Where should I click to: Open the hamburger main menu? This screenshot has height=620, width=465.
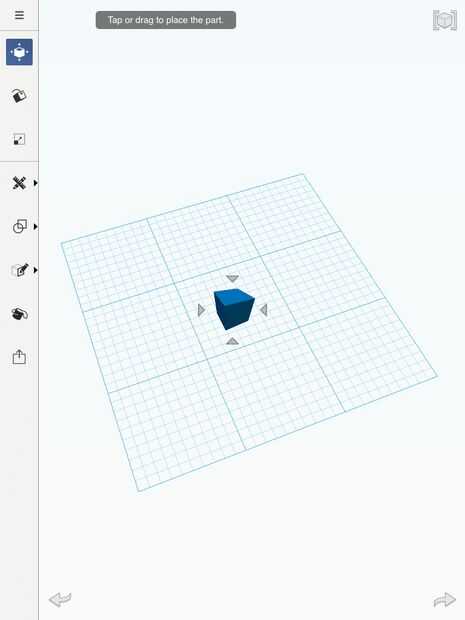[x=19, y=15]
